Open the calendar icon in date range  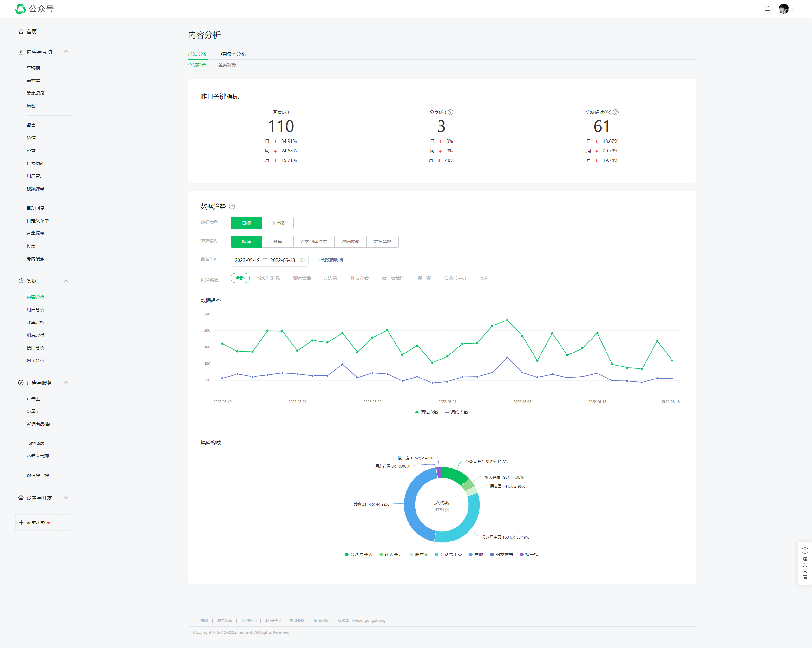[x=302, y=260]
